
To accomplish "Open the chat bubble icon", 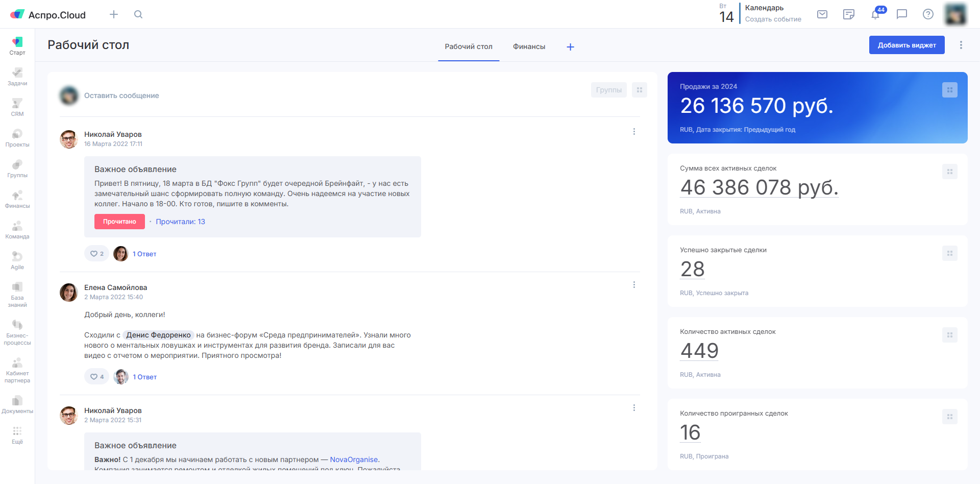I will pos(902,14).
